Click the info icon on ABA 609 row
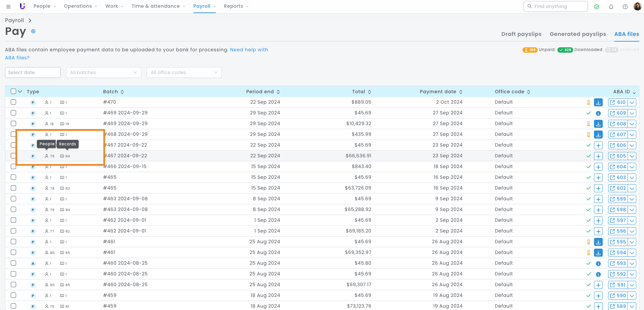This screenshot has height=310, width=644. click(598, 113)
